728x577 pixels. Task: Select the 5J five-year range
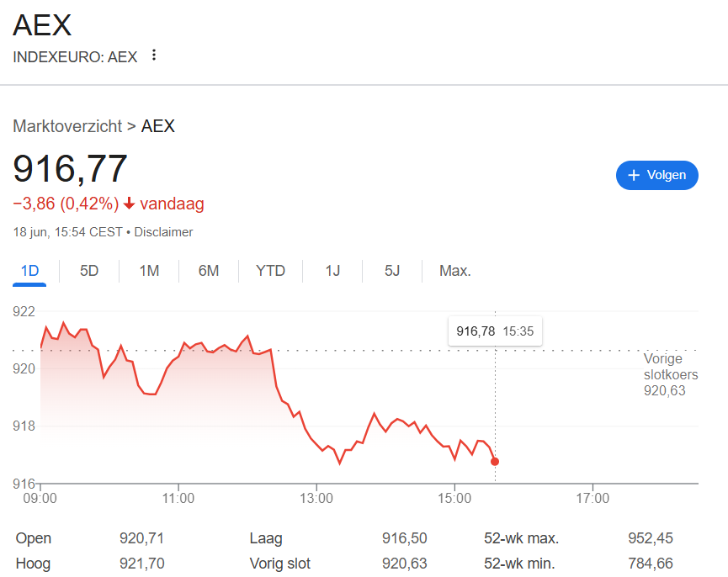392,270
